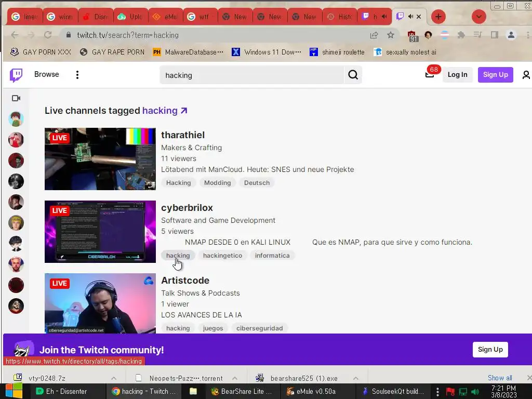The height and width of the screenshot is (399, 532).
Task: Expand options for bearshare525 (1).exe download
Action: coord(355,378)
